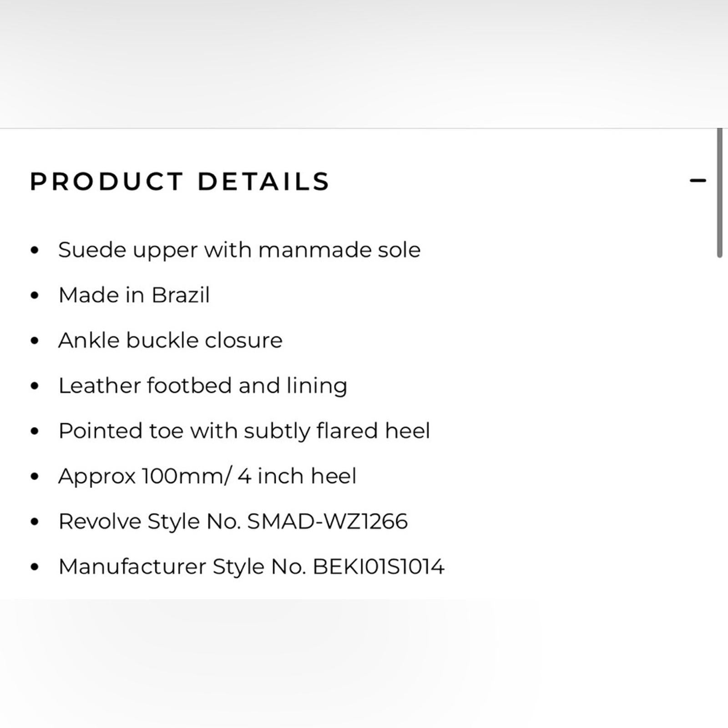
Task: Click the 'Made in Brazil' text
Action: click(x=134, y=295)
